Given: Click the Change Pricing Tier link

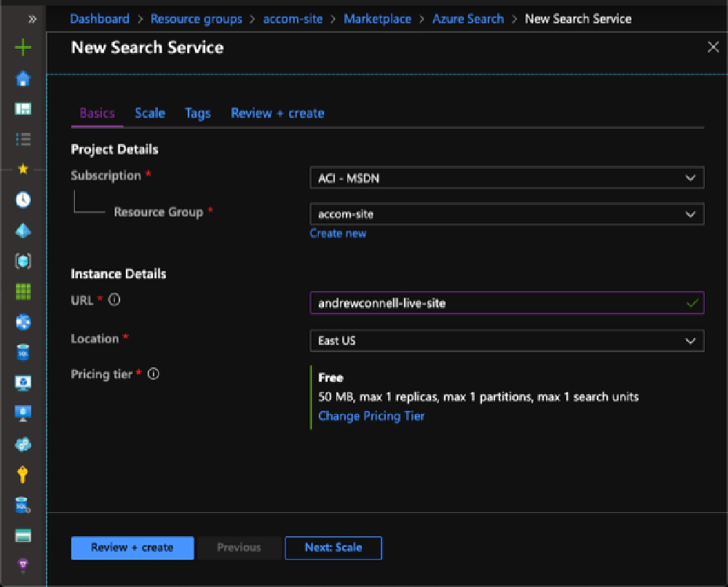Looking at the screenshot, I should (371, 415).
